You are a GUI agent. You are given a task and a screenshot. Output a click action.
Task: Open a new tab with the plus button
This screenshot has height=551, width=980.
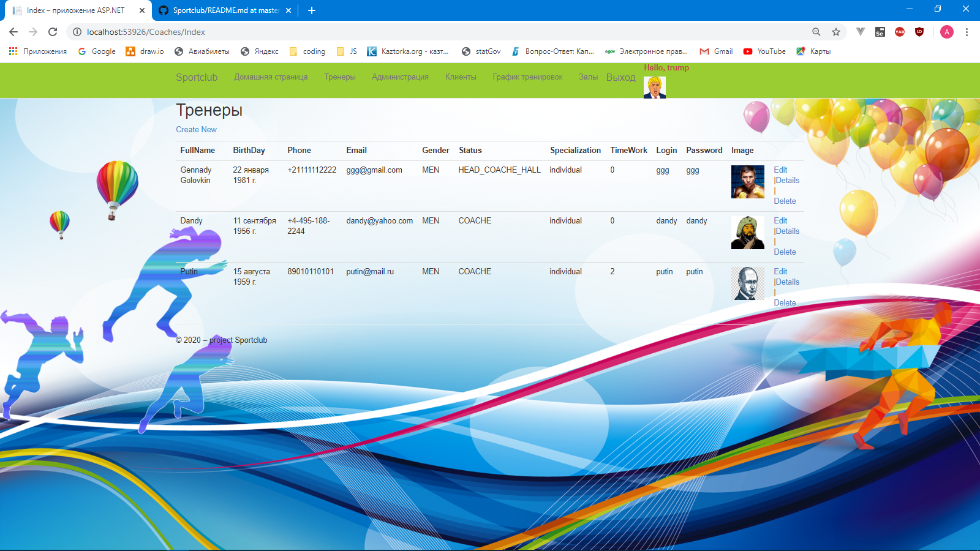tap(312, 10)
